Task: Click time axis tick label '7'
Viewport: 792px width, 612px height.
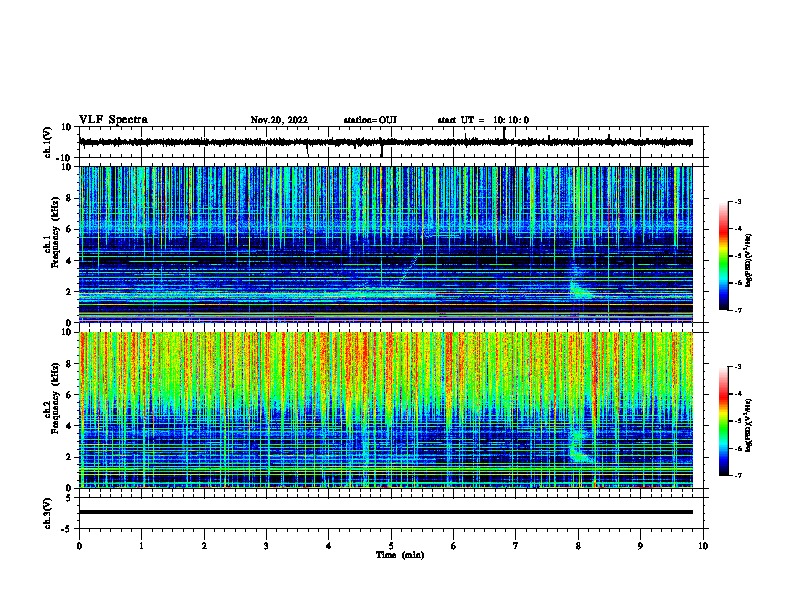Action: click(x=516, y=546)
